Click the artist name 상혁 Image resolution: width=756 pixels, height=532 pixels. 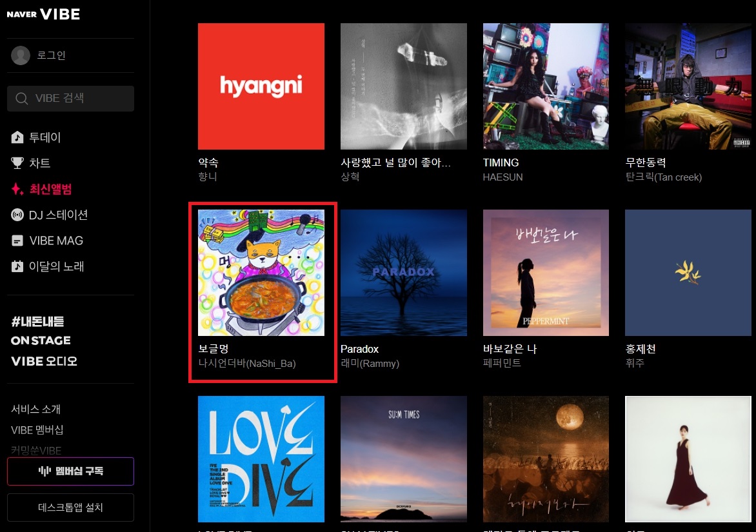point(350,177)
